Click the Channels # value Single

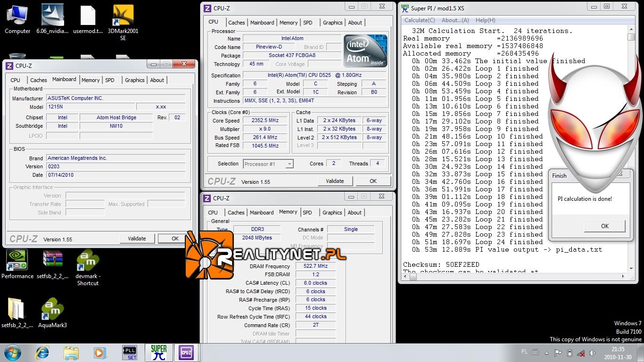pos(351,230)
